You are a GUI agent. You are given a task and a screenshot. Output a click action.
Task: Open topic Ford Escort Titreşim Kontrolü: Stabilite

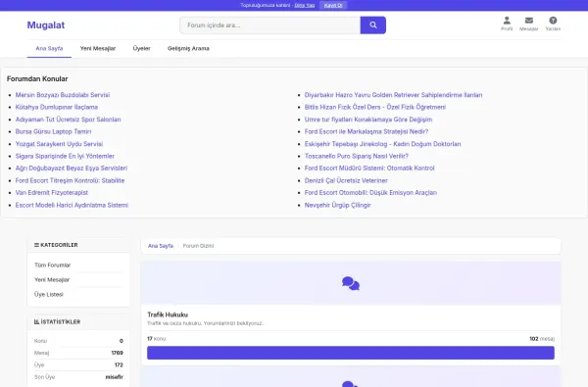(x=70, y=180)
